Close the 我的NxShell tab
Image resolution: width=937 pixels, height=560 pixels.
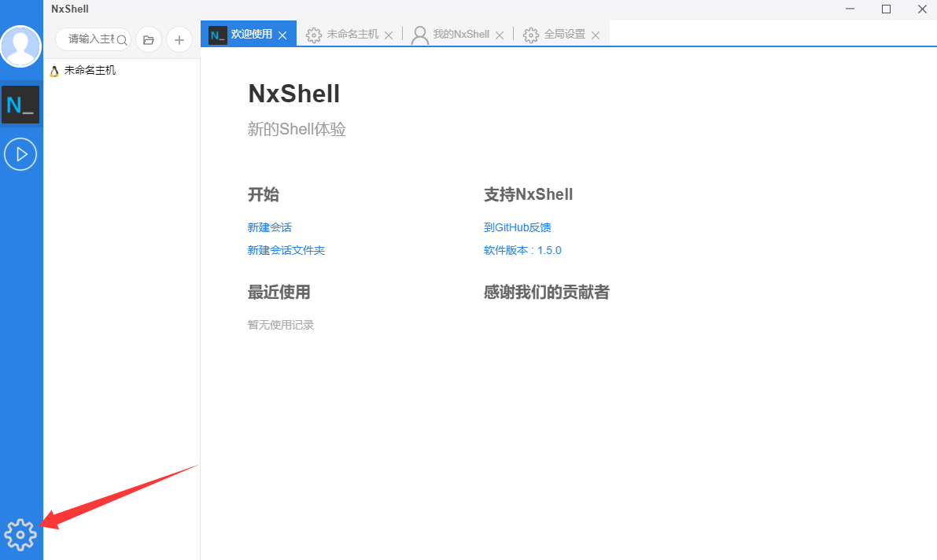(500, 35)
